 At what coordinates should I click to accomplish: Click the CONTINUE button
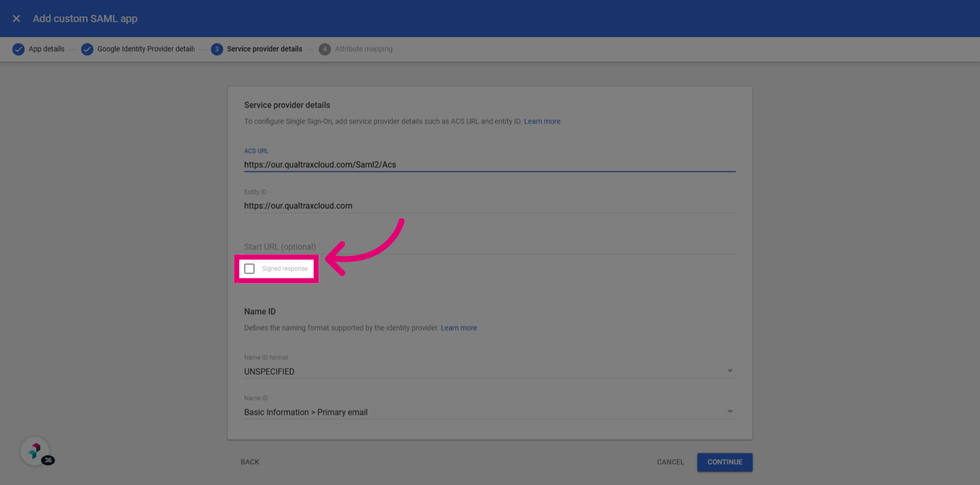(x=725, y=462)
